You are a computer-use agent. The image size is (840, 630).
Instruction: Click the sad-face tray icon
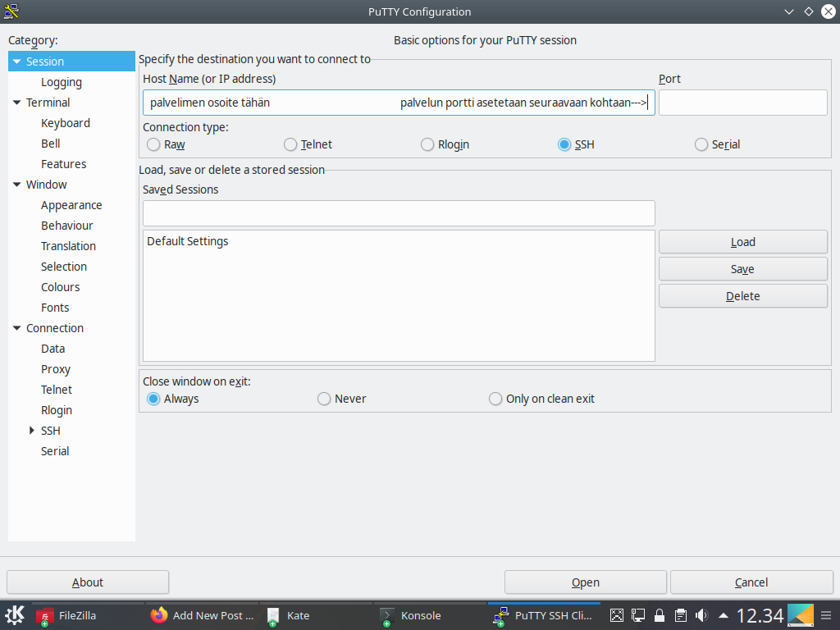[x=617, y=615]
